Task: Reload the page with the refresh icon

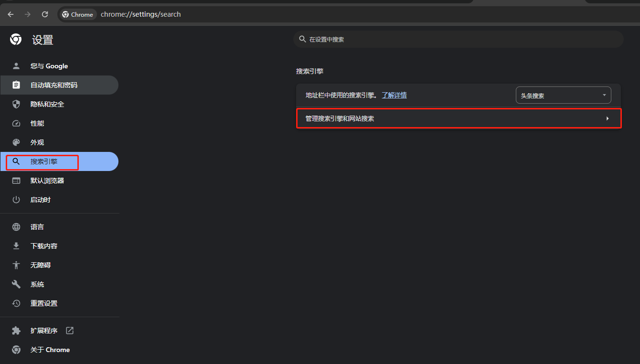Action: (45, 14)
